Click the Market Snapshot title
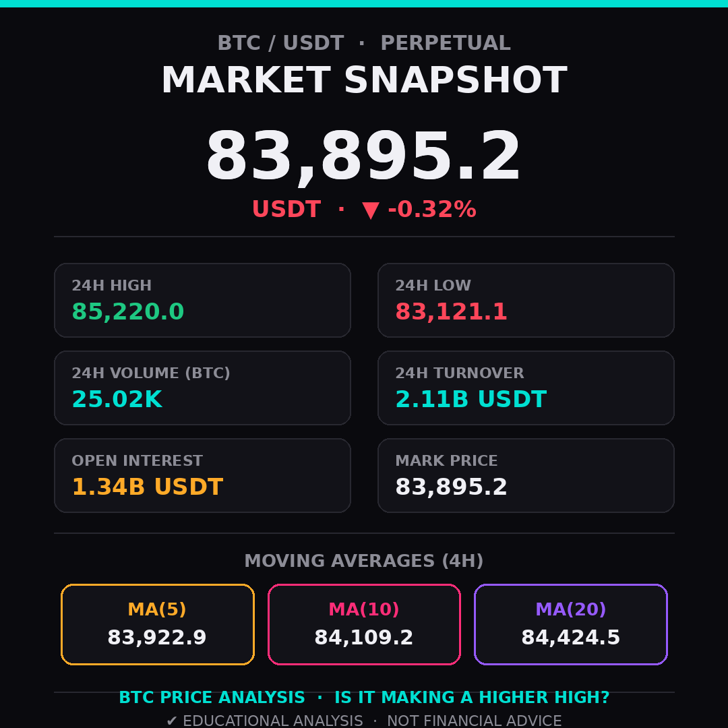 (364, 80)
